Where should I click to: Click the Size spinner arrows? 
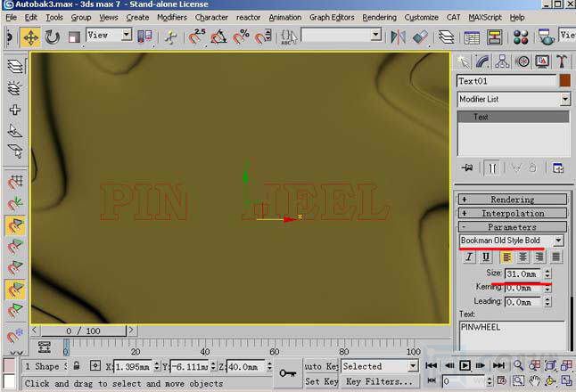coord(547,274)
